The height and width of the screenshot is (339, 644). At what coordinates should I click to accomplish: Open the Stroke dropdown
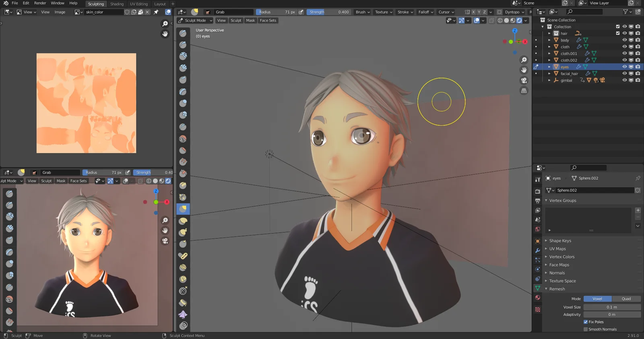pyautogui.click(x=405, y=12)
